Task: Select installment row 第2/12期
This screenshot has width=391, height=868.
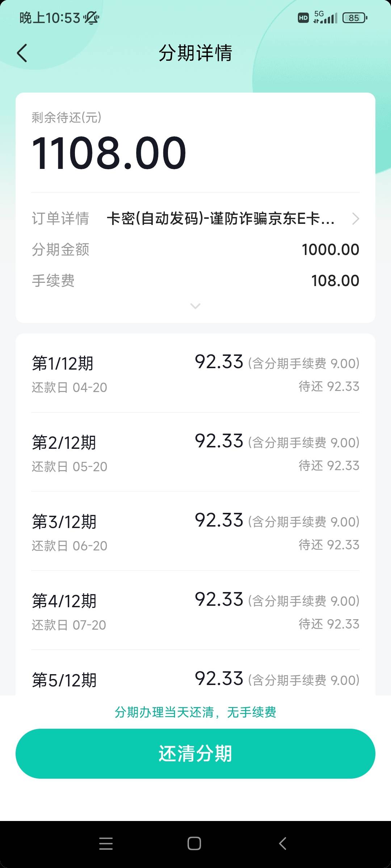Action: point(195,453)
